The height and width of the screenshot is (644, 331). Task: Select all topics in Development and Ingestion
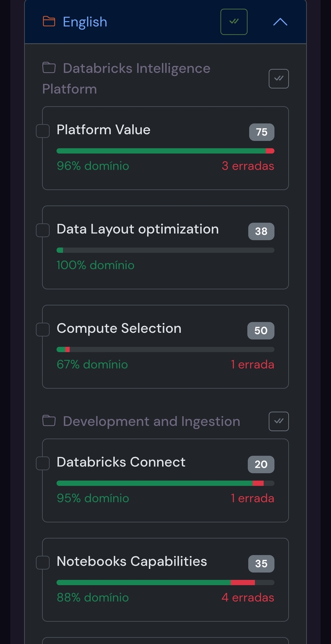[279, 421]
